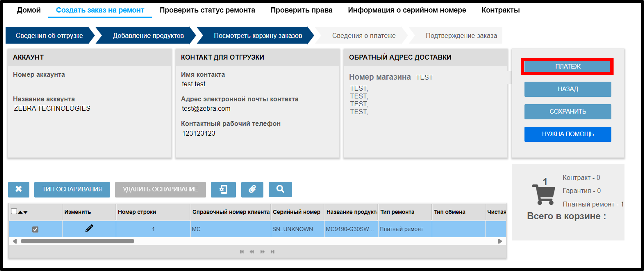
Task: Click the Название продукта column header
Action: 351,212
